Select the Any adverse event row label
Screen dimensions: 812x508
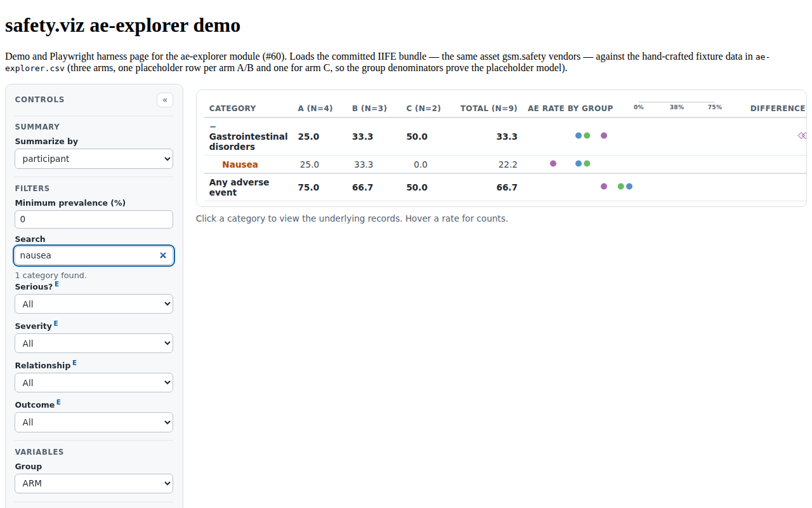(x=239, y=187)
